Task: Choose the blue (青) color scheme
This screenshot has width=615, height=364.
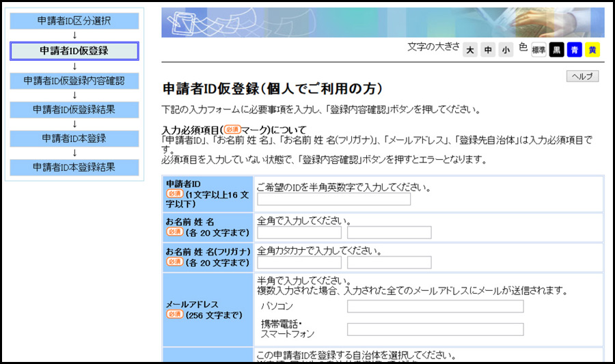Action: [575, 50]
